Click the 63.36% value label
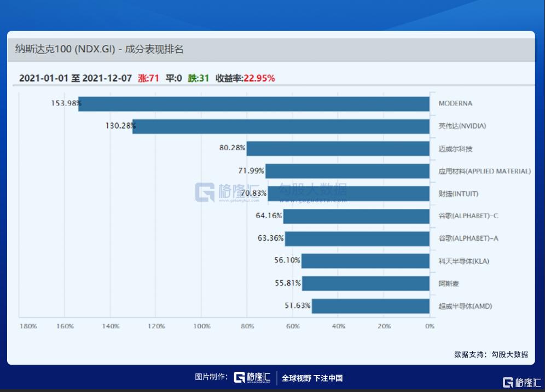Viewport: 545px width, 392px height. click(270, 238)
